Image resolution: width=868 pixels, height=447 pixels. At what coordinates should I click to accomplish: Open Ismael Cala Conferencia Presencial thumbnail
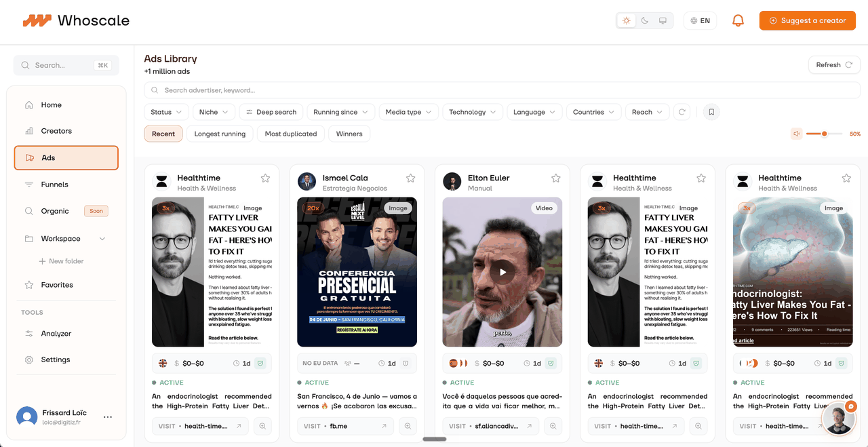point(357,272)
